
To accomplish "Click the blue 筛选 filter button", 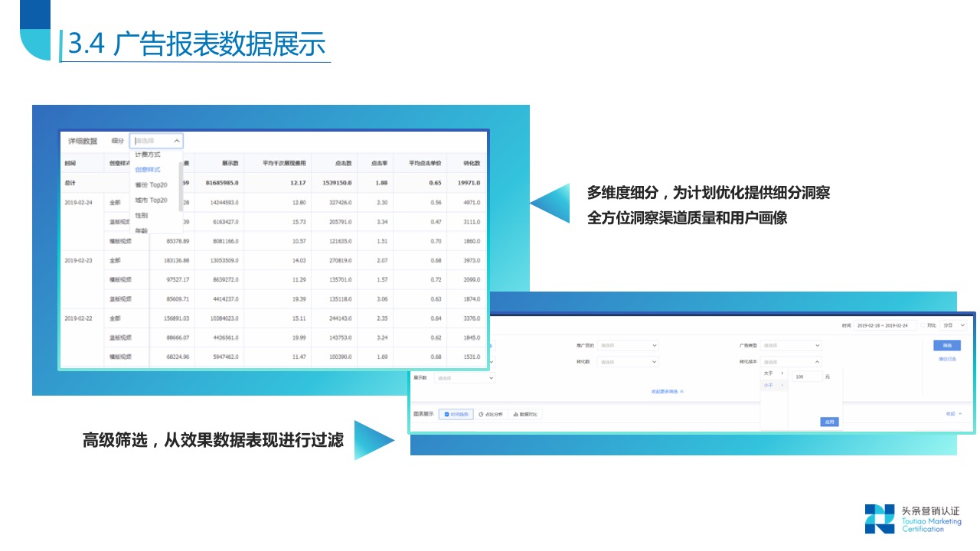I will click(x=947, y=346).
